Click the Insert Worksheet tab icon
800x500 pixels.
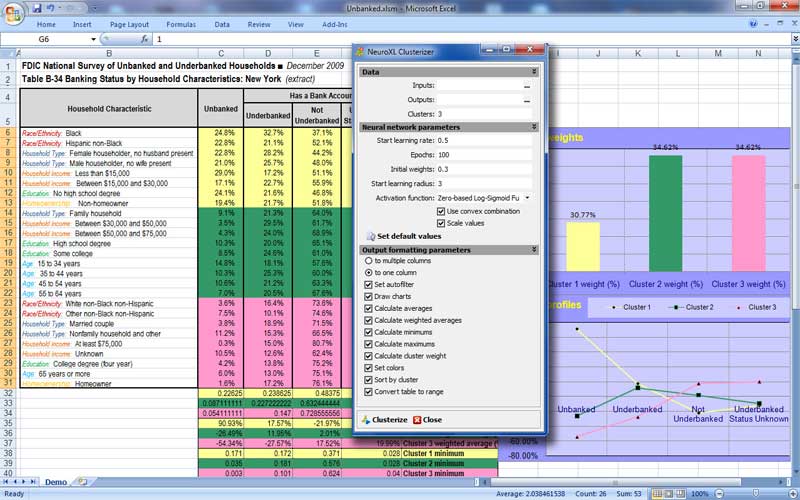pyautogui.click(x=82, y=482)
